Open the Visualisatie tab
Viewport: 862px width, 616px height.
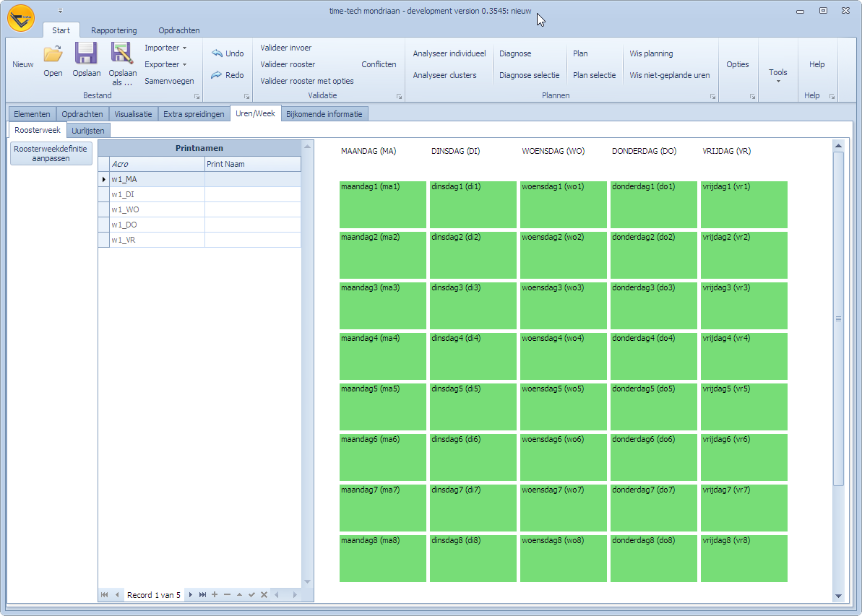point(133,114)
